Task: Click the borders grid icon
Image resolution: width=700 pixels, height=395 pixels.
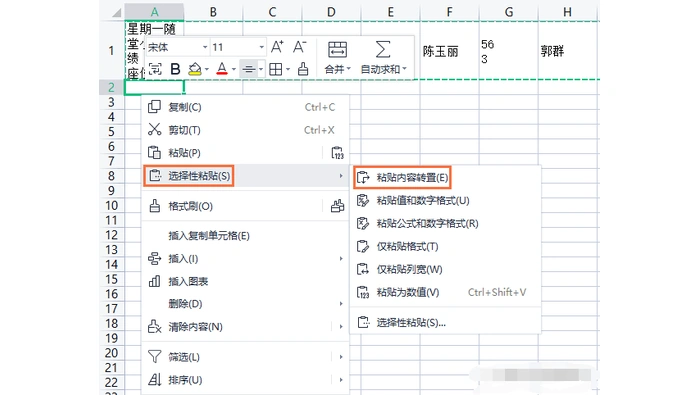Action: click(x=275, y=69)
